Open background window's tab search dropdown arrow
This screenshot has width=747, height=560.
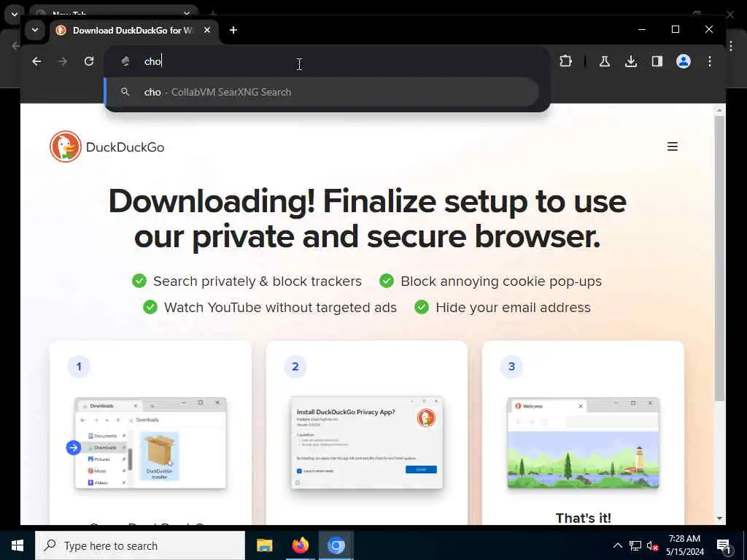coord(15,15)
